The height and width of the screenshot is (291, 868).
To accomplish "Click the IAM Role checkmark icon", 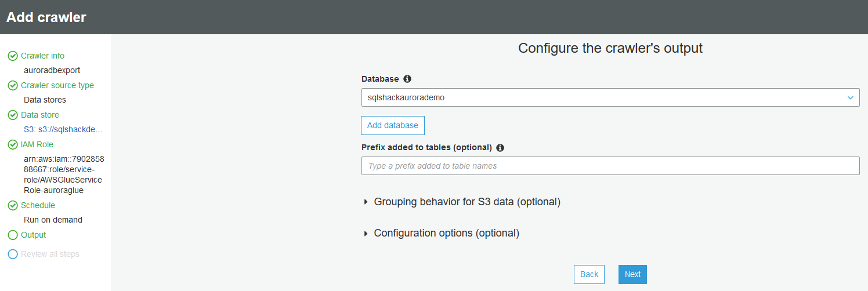I will tap(13, 145).
